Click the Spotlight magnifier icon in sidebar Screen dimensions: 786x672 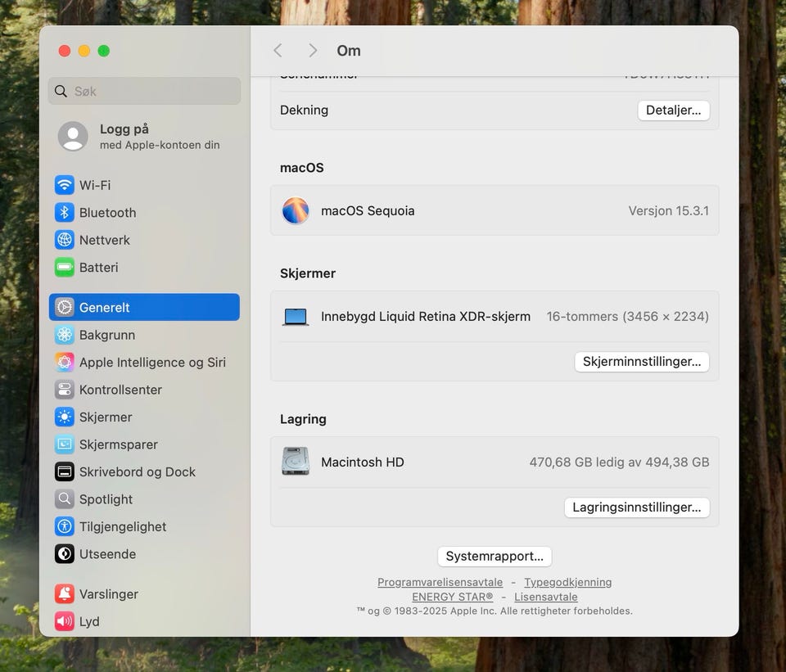coord(65,499)
